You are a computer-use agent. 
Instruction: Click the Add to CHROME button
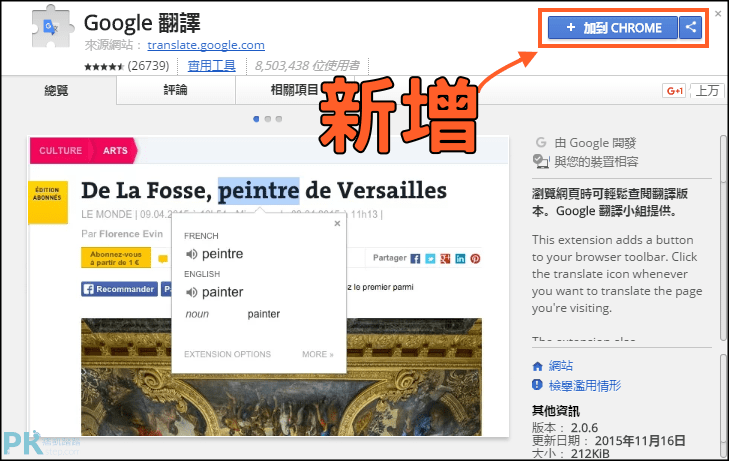tap(612, 28)
